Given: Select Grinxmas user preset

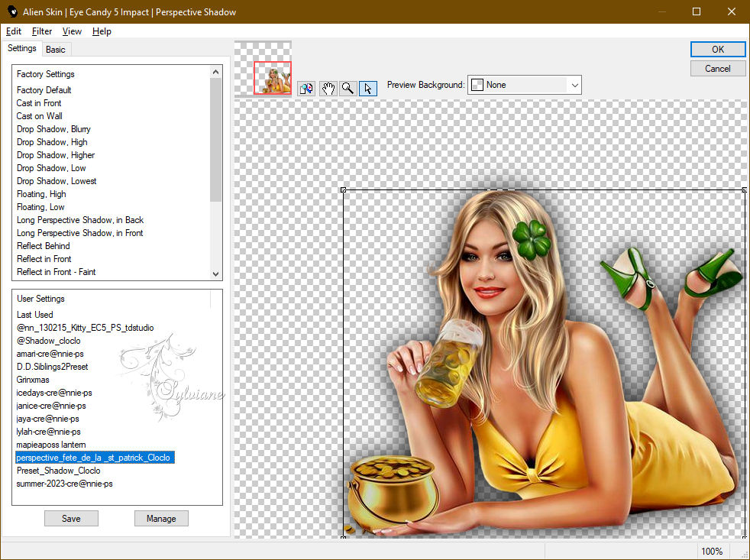Looking at the screenshot, I should click(33, 380).
